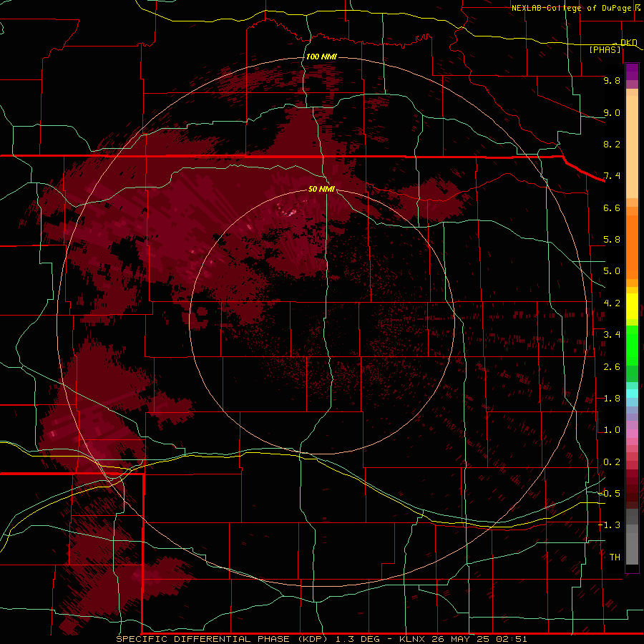Select the 7.4 legend value
644x644 pixels.
tap(612, 176)
